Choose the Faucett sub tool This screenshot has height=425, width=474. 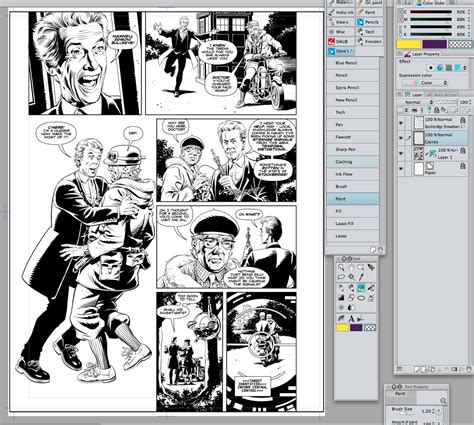point(352,137)
